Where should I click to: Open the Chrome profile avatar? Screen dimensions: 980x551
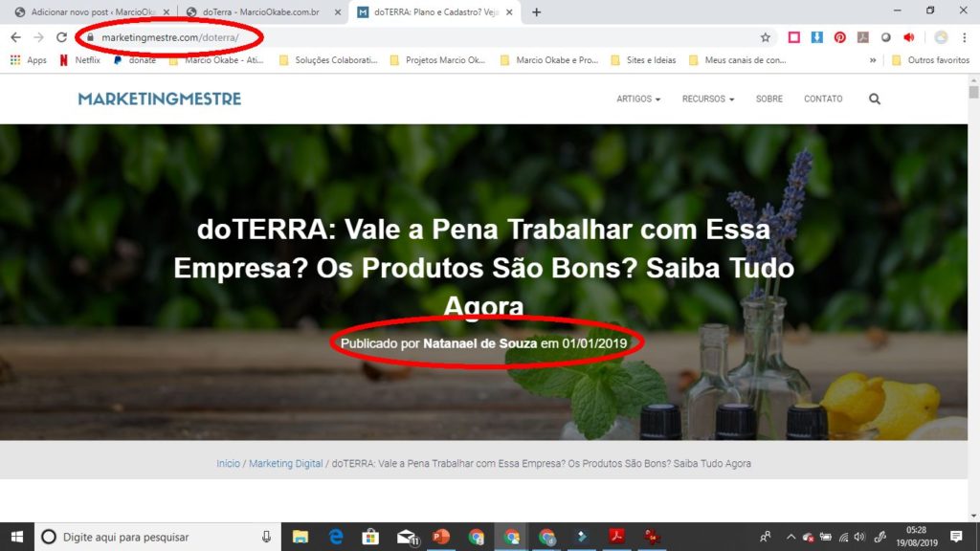coord(941,37)
